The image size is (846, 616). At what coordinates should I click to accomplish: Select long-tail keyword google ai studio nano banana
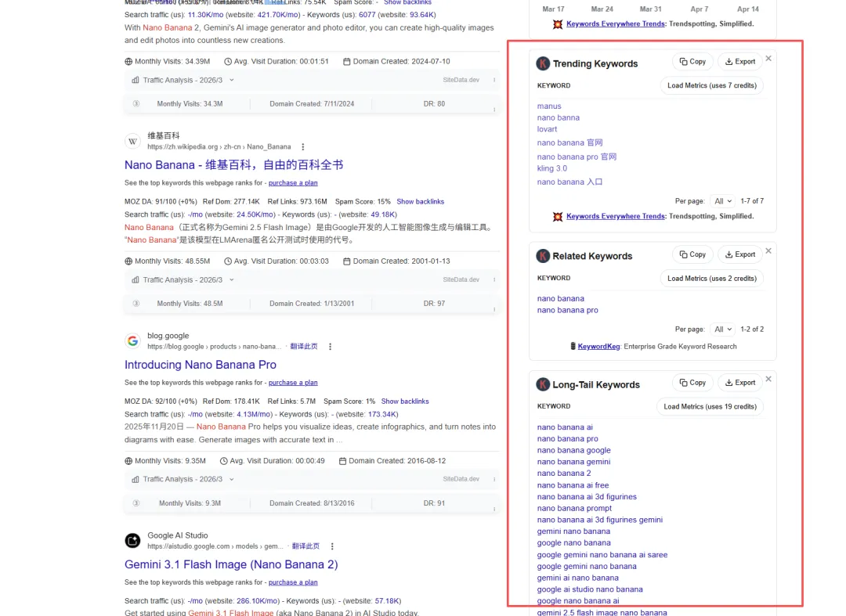click(590, 589)
